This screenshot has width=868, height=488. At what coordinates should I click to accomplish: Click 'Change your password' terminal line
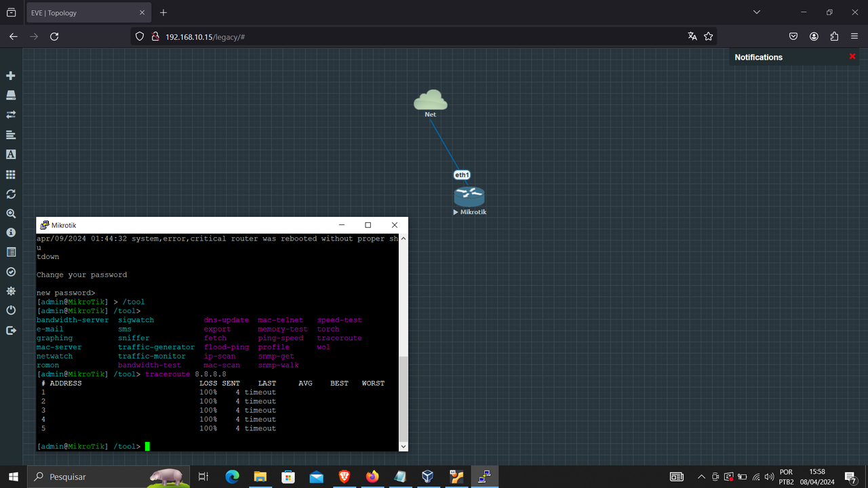click(x=82, y=274)
